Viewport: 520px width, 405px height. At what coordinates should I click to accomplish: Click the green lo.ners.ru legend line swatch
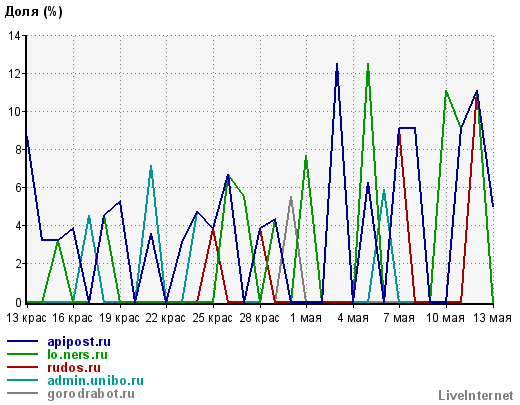(23, 354)
